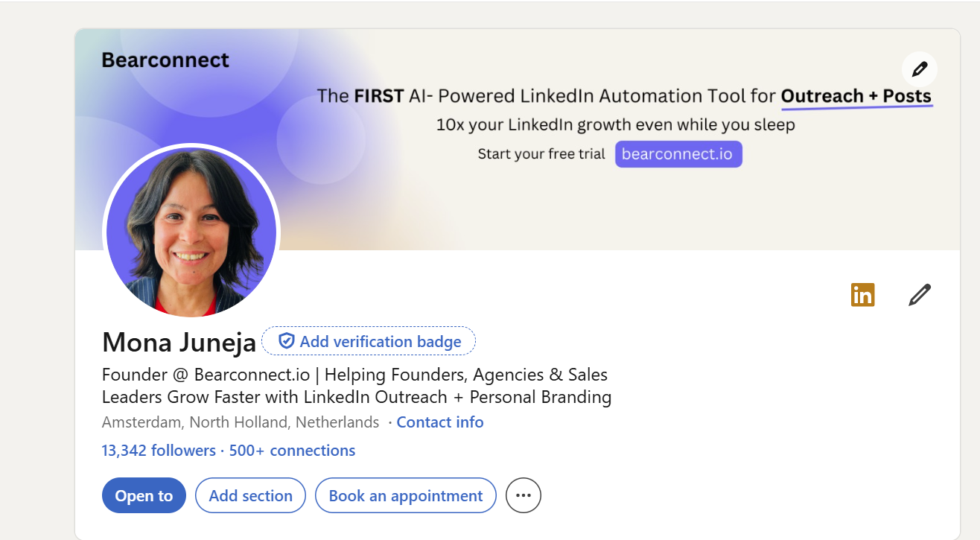The image size is (980, 540).
Task: Click the name Mona Juneja
Action: pos(179,343)
